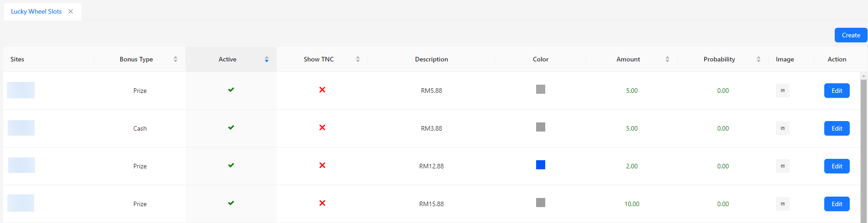Screen dimensions: 868x223
Task: Sort table by Show TNC arrows
Action: coord(358,59)
